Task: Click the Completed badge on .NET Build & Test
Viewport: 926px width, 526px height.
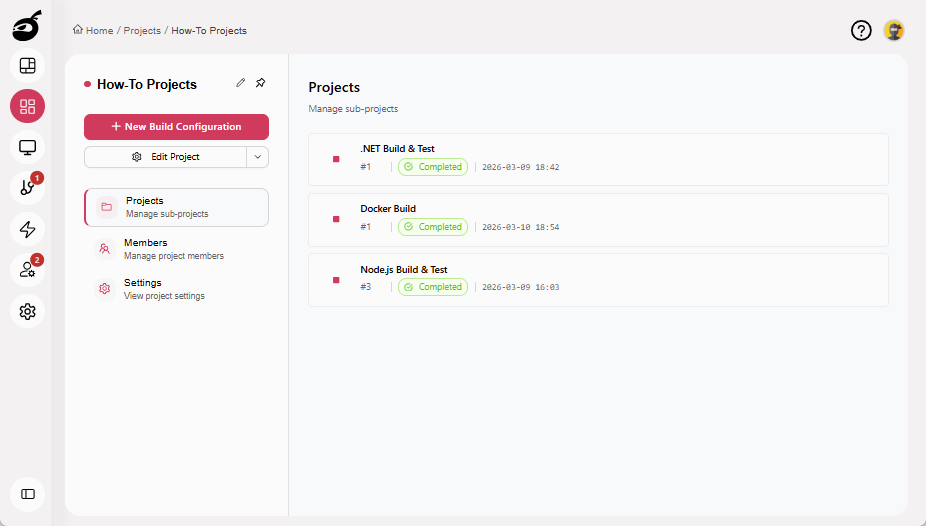Action: [433, 167]
